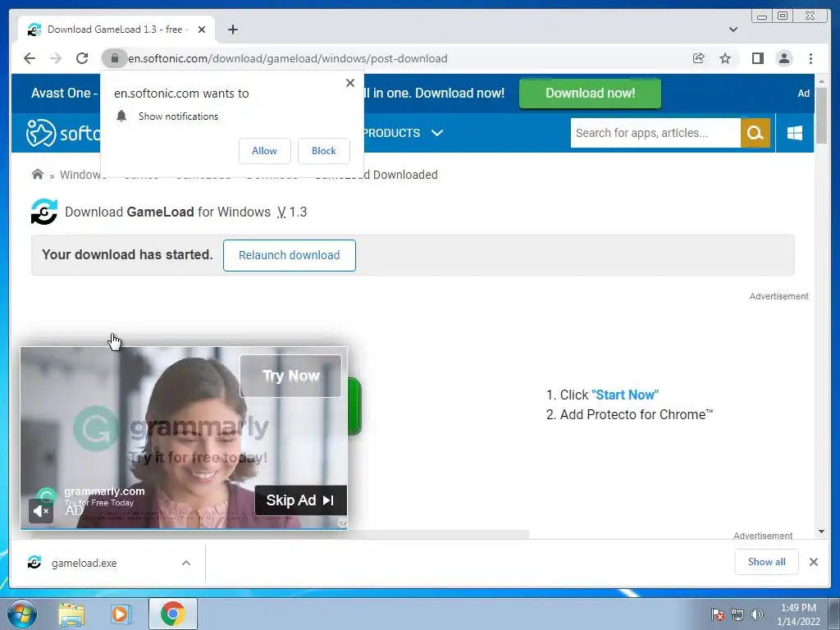Open Windows Explorer from taskbar
This screenshot has height=630, width=840.
coord(71,614)
